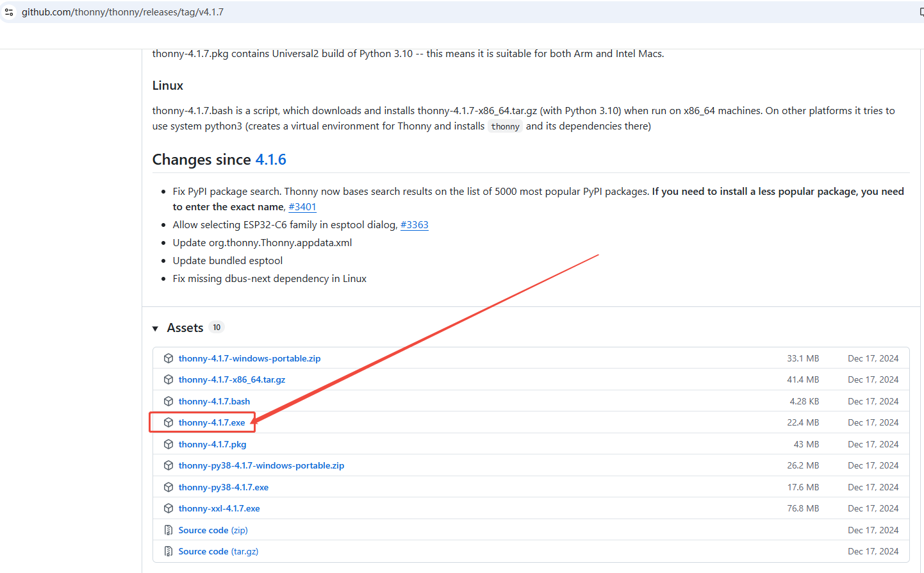Download thonny-4.1.7-windows-portable.zip

[x=249, y=358]
